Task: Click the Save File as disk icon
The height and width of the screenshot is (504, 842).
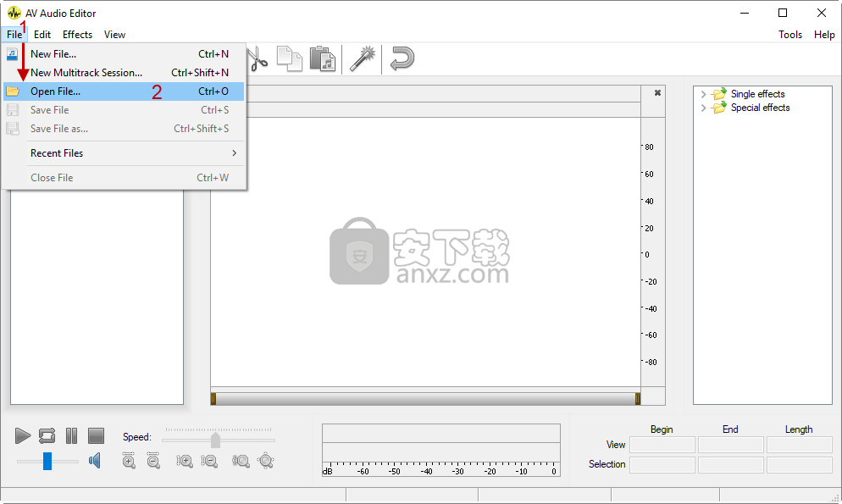Action: 13,129
